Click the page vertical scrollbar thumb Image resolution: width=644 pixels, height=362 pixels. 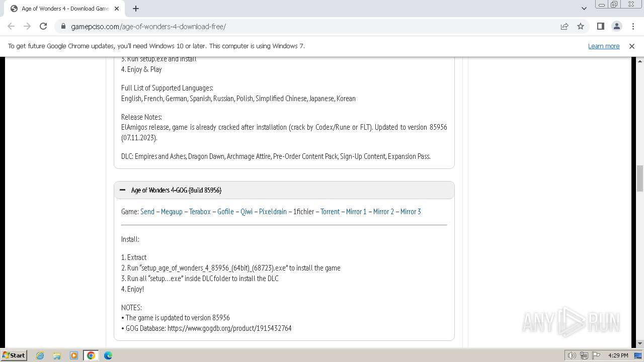(640, 178)
